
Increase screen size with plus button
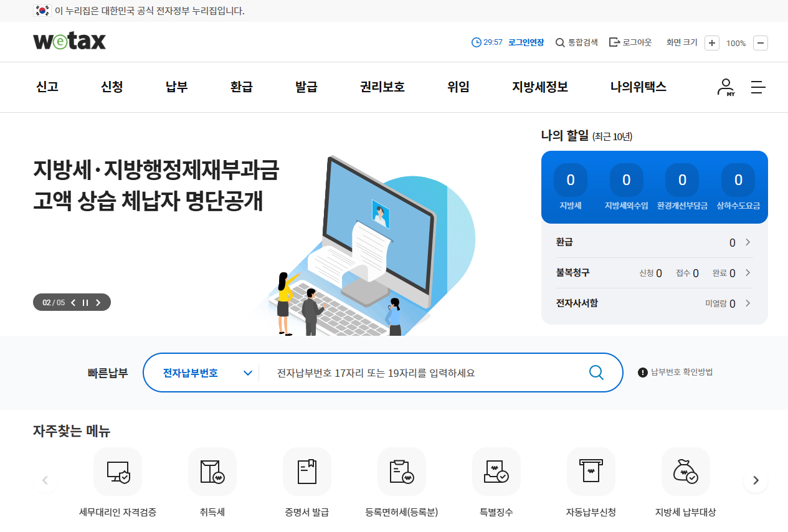click(x=712, y=43)
